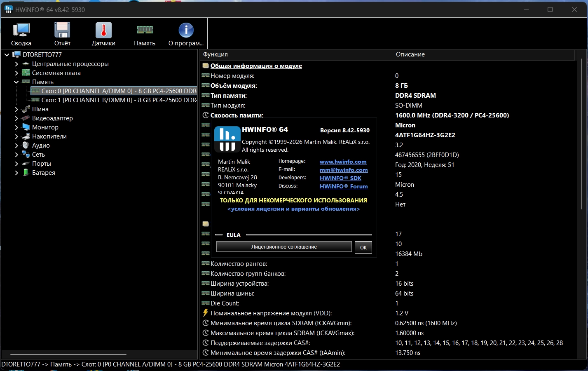The width and height of the screenshot is (588, 371).
Task: Click the Сеть network icon
Action: [x=26, y=155]
